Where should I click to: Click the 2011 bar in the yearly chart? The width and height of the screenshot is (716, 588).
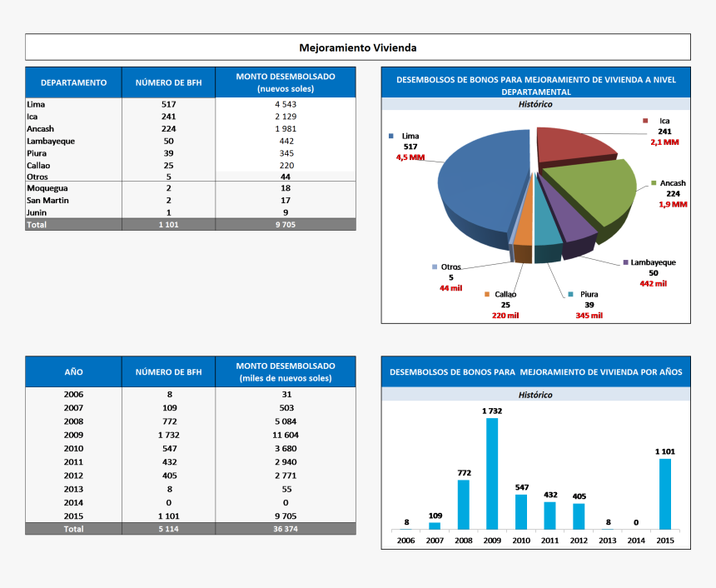click(549, 516)
